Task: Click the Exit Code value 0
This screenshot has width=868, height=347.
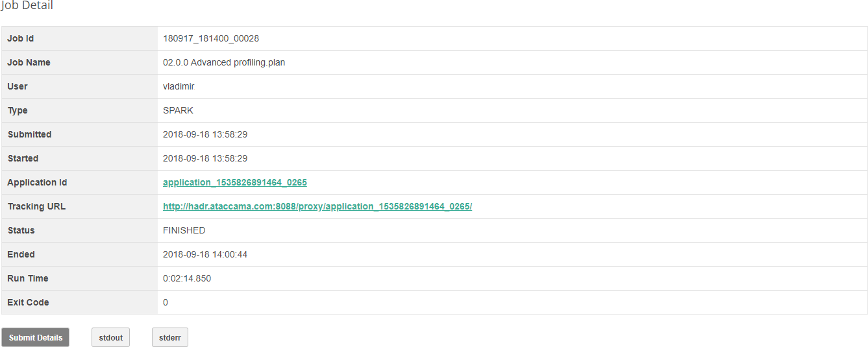Action: (166, 302)
